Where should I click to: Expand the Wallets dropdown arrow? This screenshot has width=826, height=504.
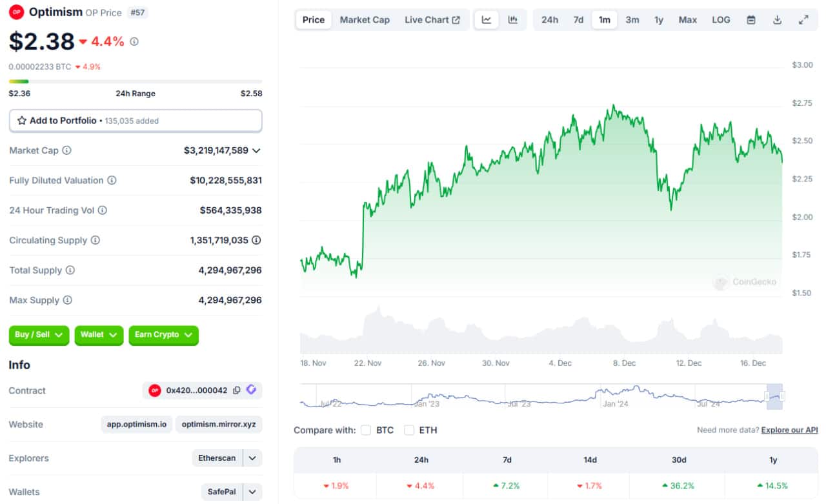[x=253, y=492]
